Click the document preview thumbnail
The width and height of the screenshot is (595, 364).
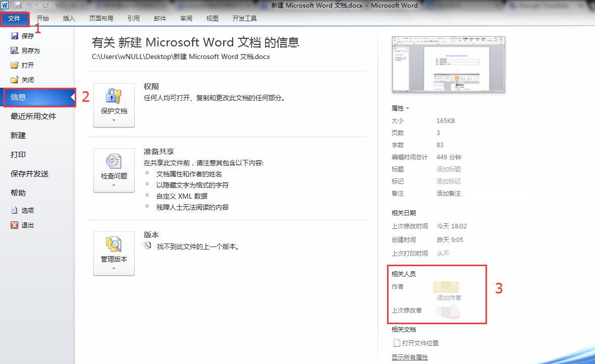point(449,65)
